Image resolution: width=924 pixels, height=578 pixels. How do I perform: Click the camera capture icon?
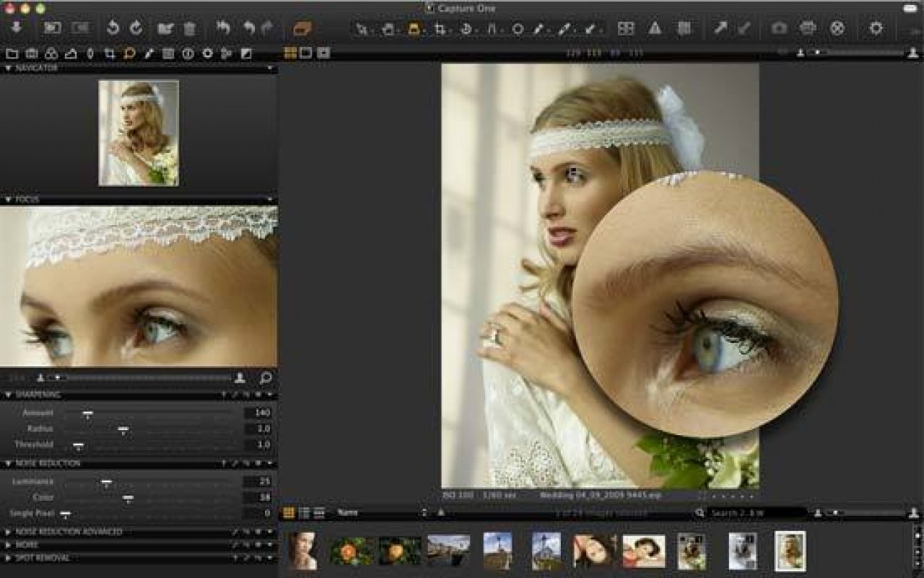pyautogui.click(x=779, y=29)
